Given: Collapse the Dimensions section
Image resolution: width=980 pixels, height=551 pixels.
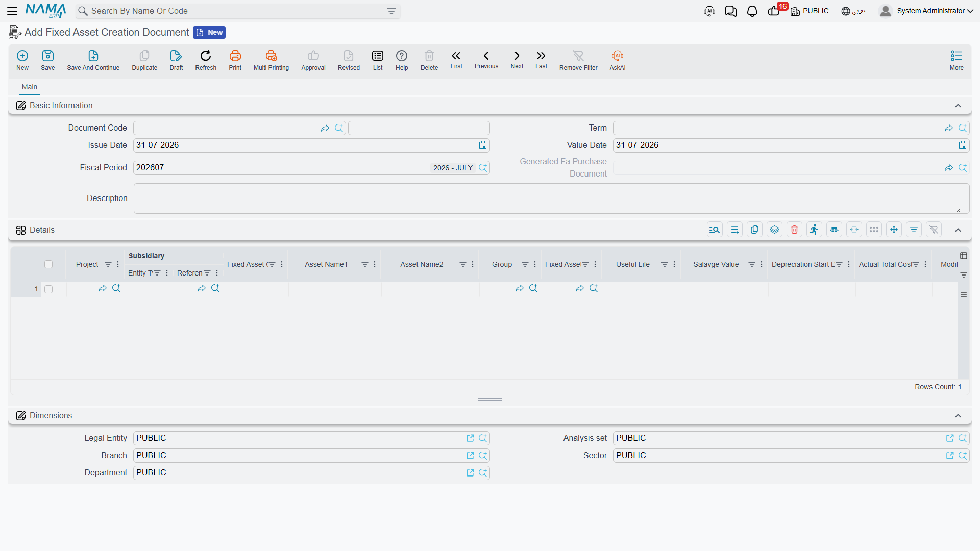Looking at the screenshot, I should pyautogui.click(x=958, y=416).
